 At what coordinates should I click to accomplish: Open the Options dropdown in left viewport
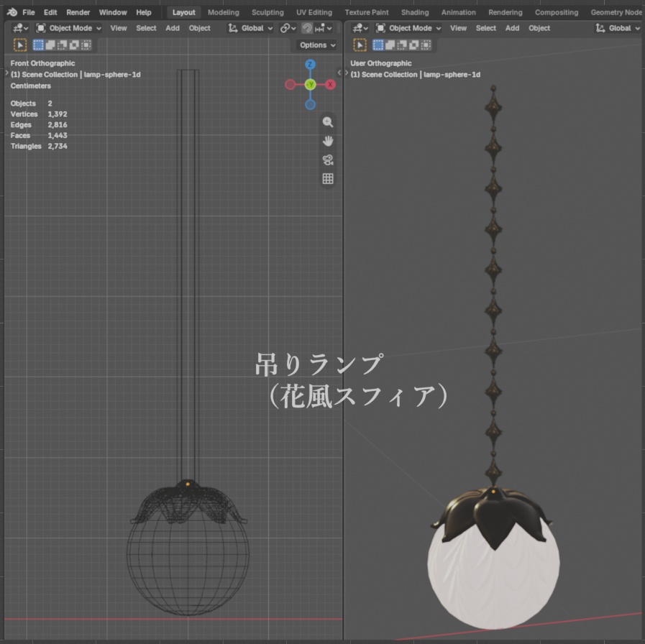(x=317, y=45)
